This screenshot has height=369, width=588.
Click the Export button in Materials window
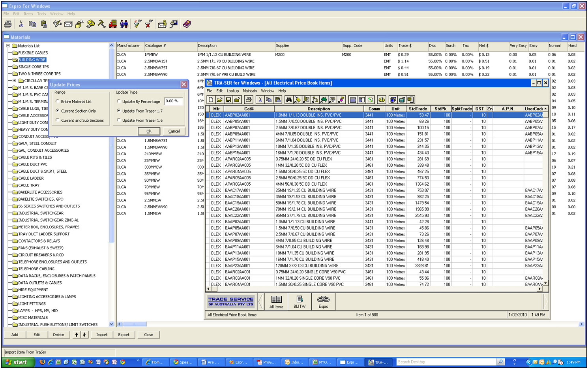[x=124, y=335]
